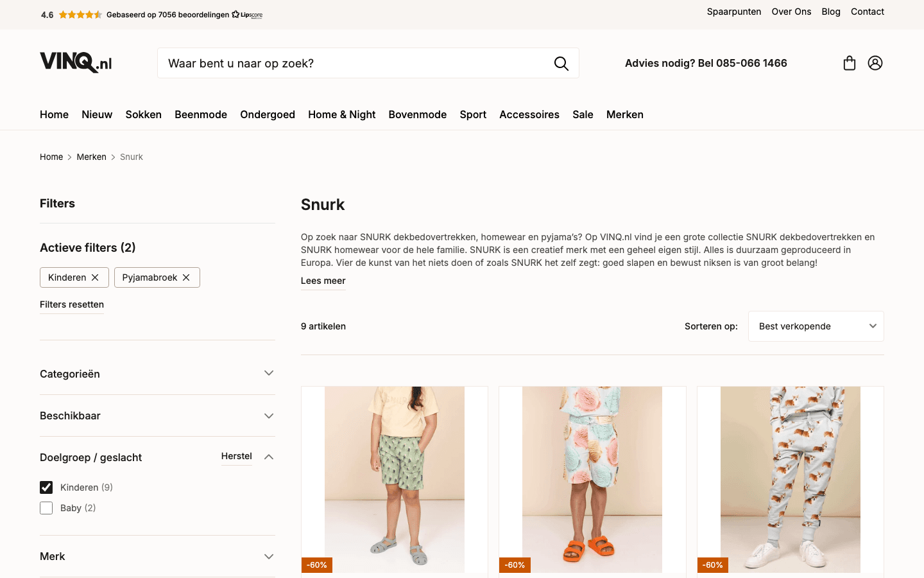Image resolution: width=924 pixels, height=578 pixels.
Task: Open the shopping bag cart icon
Action: pos(850,63)
